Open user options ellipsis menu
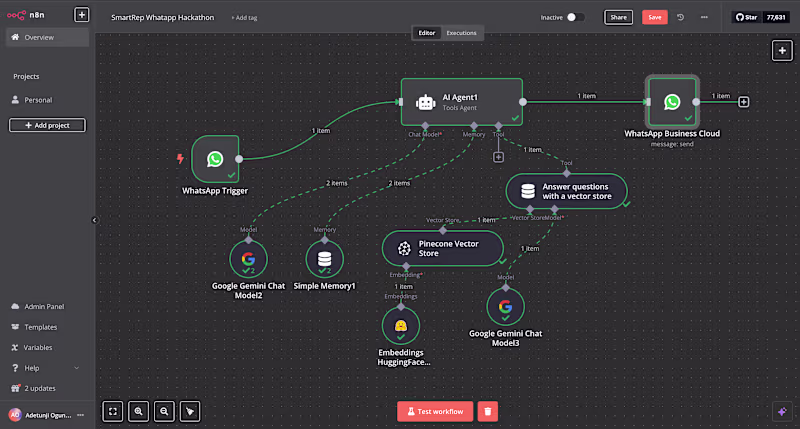The height and width of the screenshot is (429, 800). click(81, 415)
